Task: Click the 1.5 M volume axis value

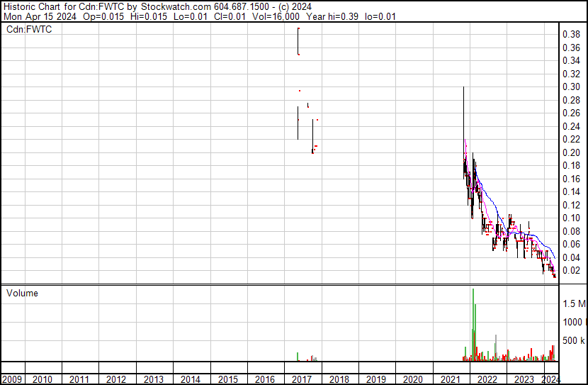Action: pos(574,304)
